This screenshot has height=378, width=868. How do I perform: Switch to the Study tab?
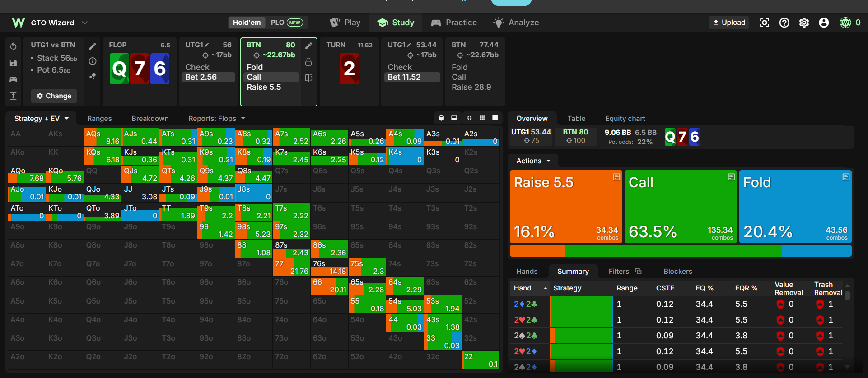coord(396,23)
